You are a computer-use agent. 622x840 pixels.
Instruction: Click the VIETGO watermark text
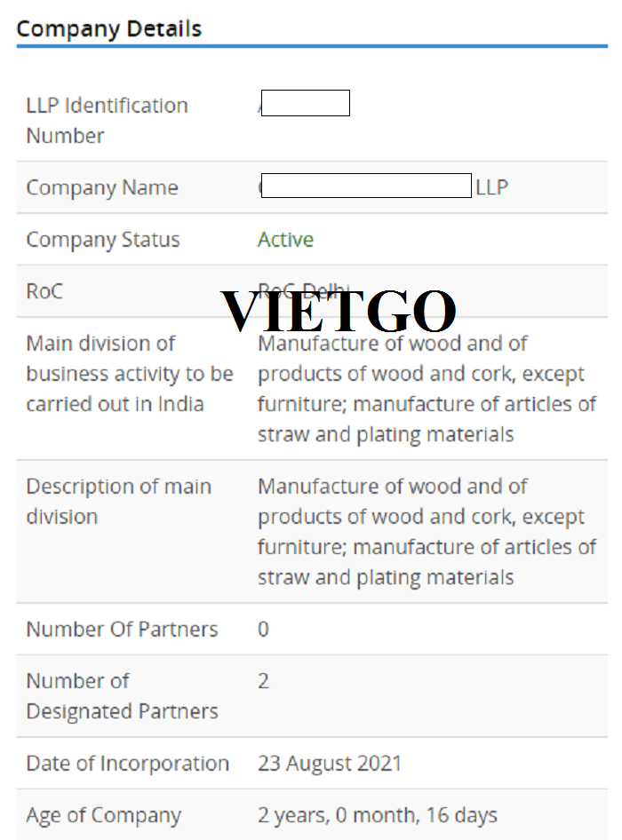339,312
